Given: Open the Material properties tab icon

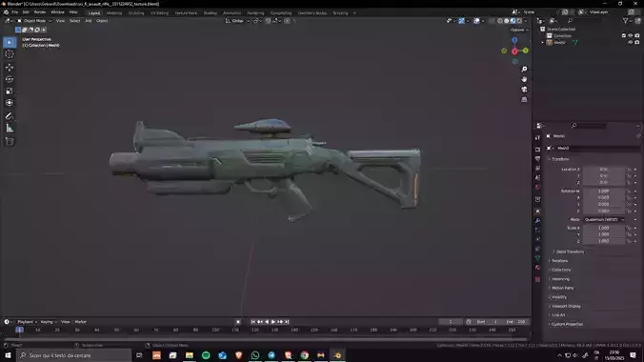Looking at the screenshot, I should pos(537,268).
